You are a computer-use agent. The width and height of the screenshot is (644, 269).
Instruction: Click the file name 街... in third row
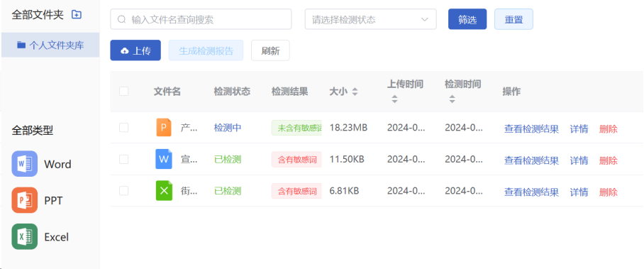click(189, 191)
